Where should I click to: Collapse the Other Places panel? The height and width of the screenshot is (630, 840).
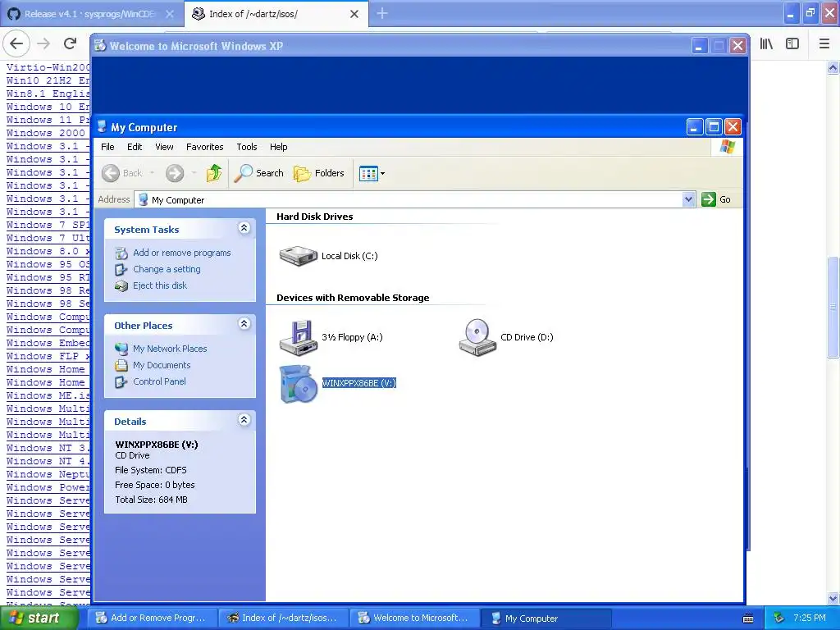click(x=244, y=324)
